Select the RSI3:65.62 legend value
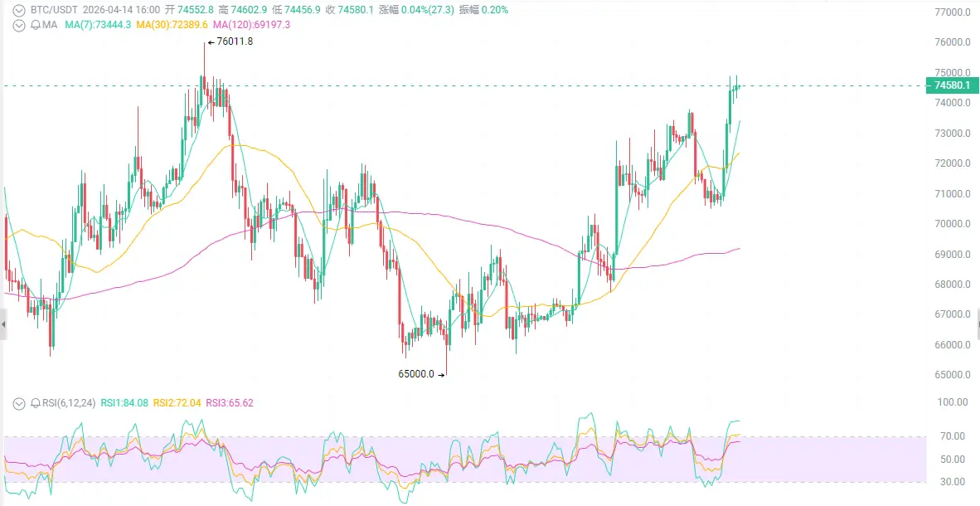 tap(230, 403)
